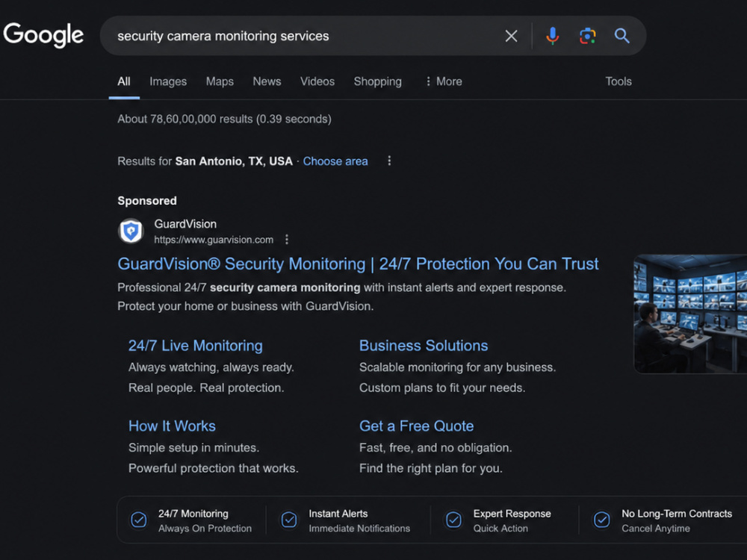Click the Choose area link
747x560 pixels.
[x=335, y=161]
